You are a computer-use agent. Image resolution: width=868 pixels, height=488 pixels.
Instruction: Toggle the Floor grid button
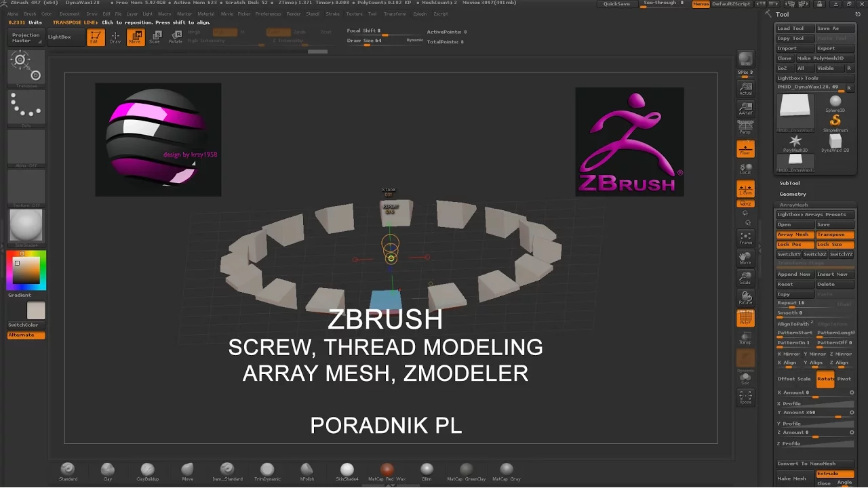click(x=745, y=149)
